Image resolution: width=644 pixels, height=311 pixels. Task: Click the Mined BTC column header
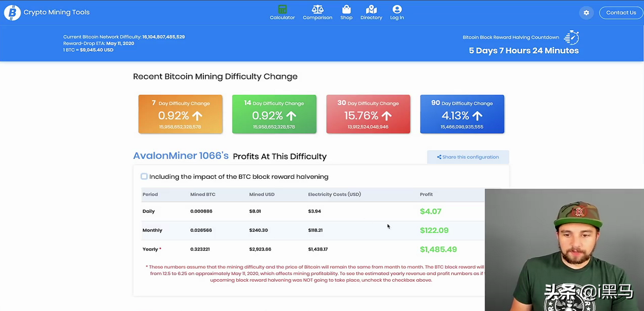point(203,195)
